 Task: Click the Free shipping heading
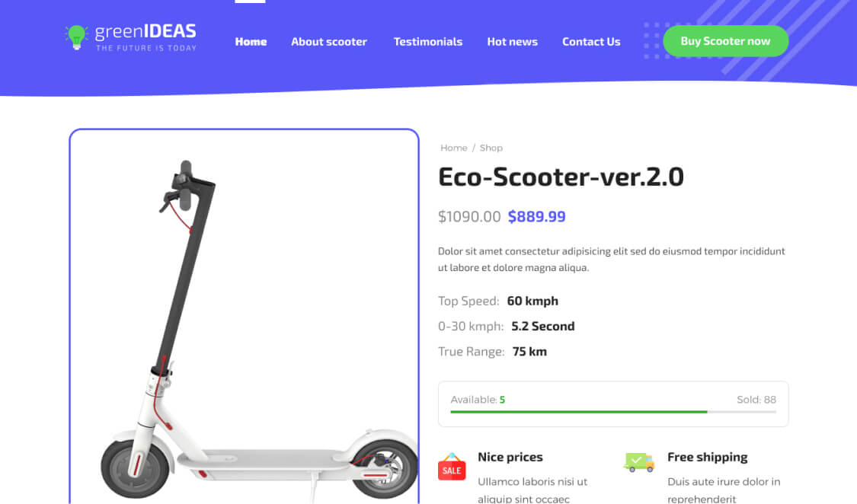tap(707, 457)
